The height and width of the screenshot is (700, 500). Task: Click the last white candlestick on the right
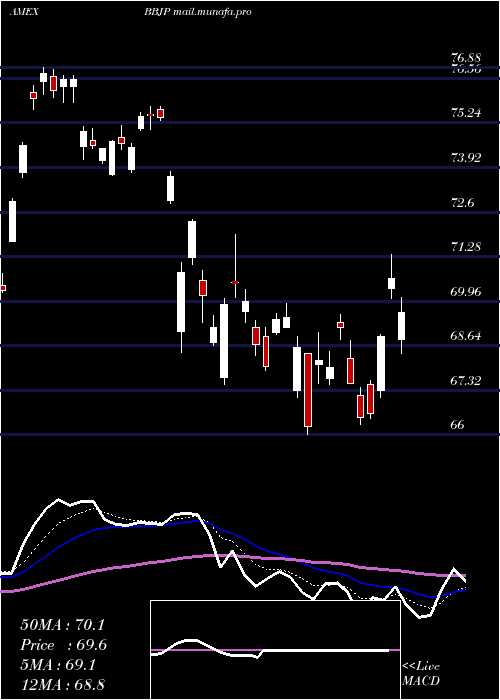coord(401,325)
